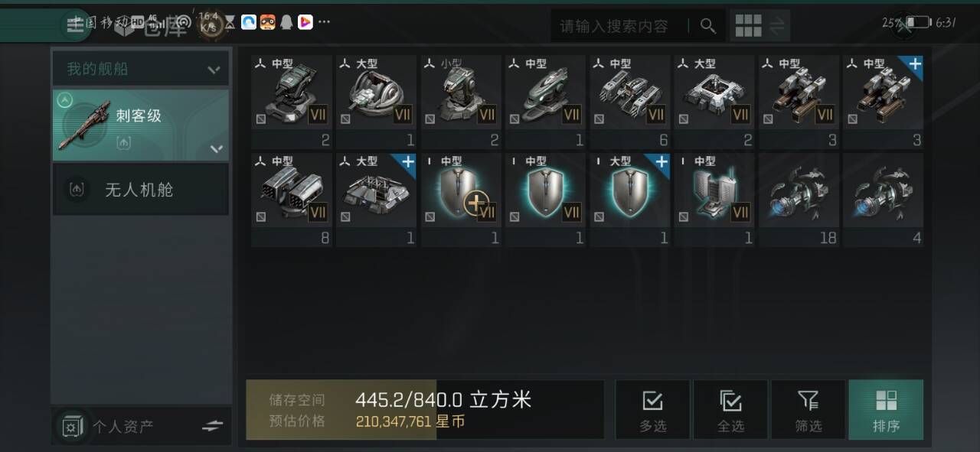Click the item stack with quantity 18
Viewport: 980px width, 452px height.
[799, 199]
